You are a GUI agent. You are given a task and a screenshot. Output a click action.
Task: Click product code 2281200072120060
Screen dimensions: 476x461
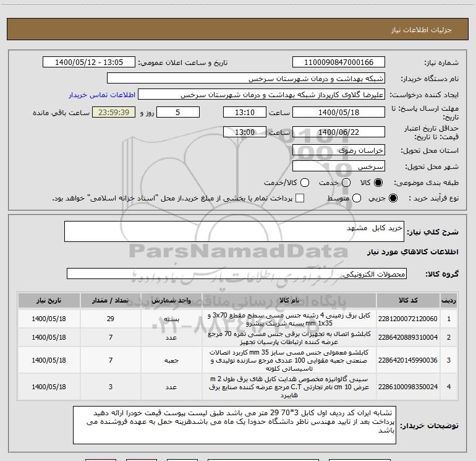(x=408, y=319)
